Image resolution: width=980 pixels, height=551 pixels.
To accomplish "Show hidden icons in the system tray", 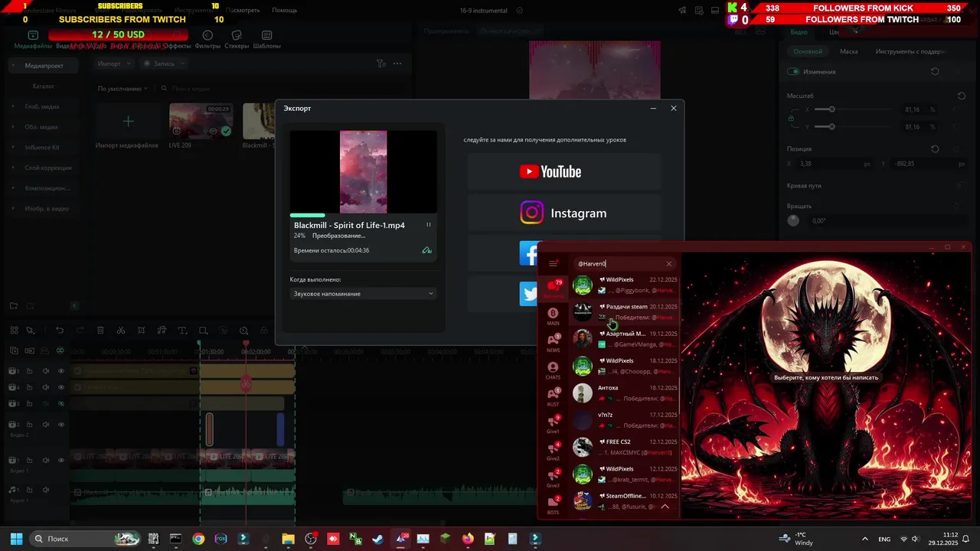I will [864, 539].
